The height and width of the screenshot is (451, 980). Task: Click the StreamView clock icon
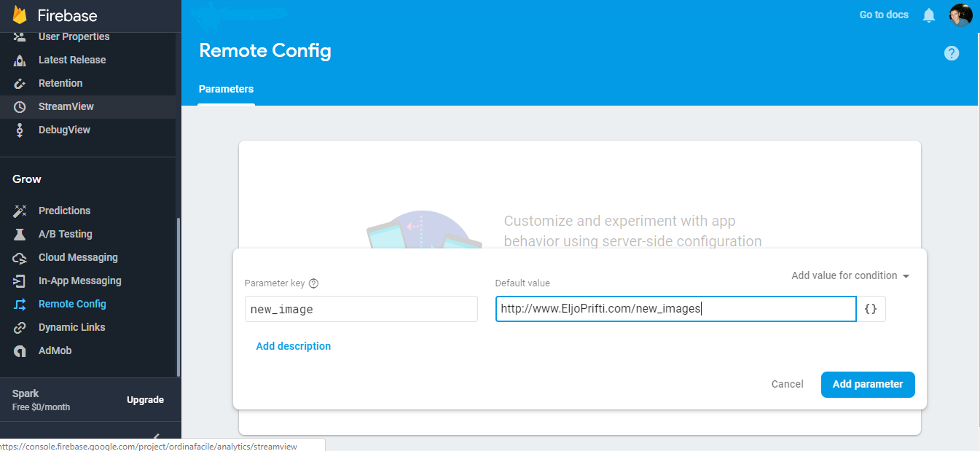[20, 106]
